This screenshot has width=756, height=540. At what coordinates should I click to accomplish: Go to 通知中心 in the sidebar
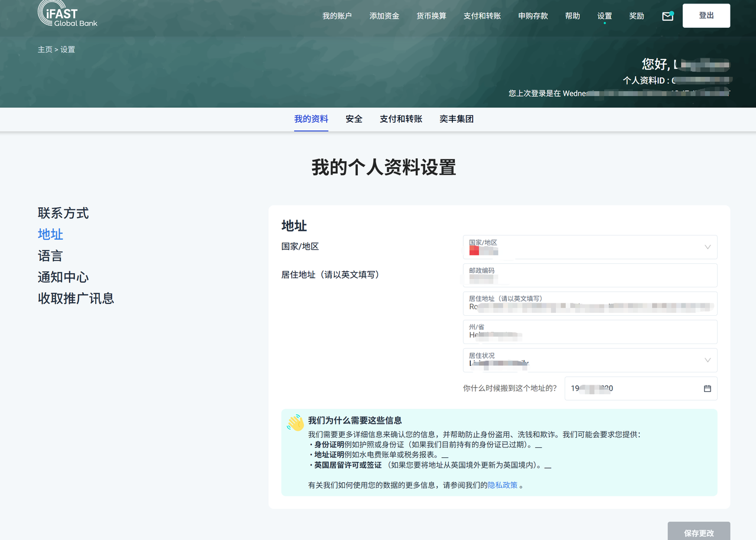pyautogui.click(x=63, y=277)
